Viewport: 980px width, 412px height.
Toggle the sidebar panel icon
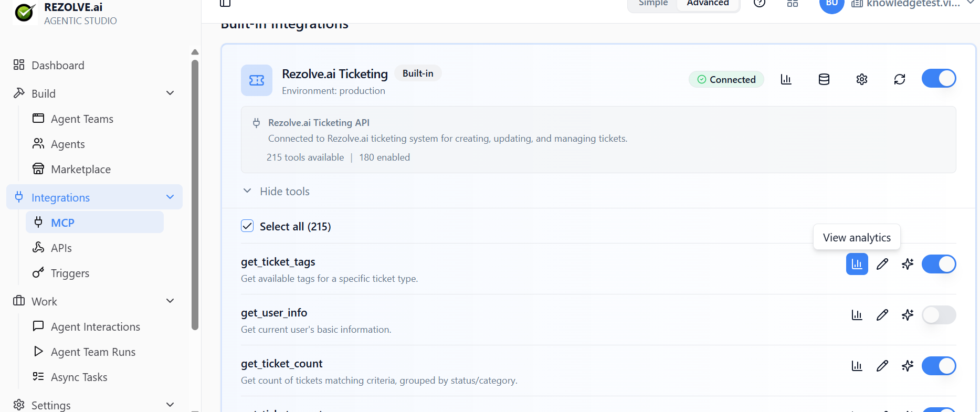225,3
